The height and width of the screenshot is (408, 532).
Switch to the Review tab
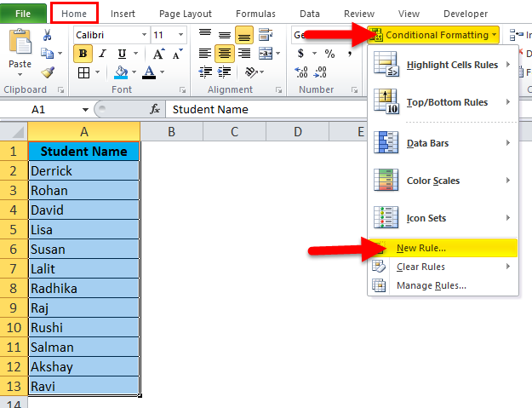pos(359,14)
